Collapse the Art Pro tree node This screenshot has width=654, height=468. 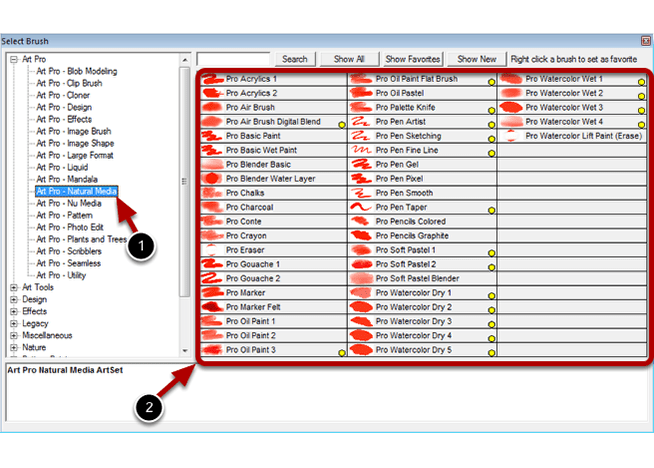coord(14,59)
